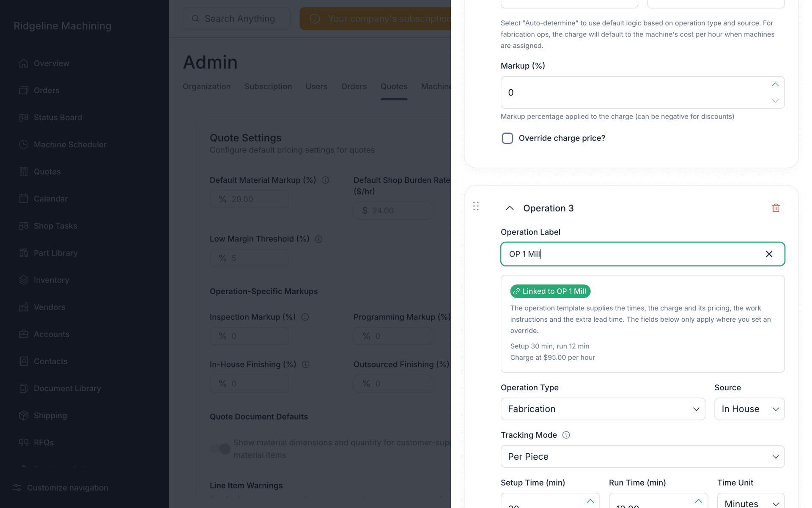Click the Default Material Markup input
The image size is (812, 508).
pos(249,199)
